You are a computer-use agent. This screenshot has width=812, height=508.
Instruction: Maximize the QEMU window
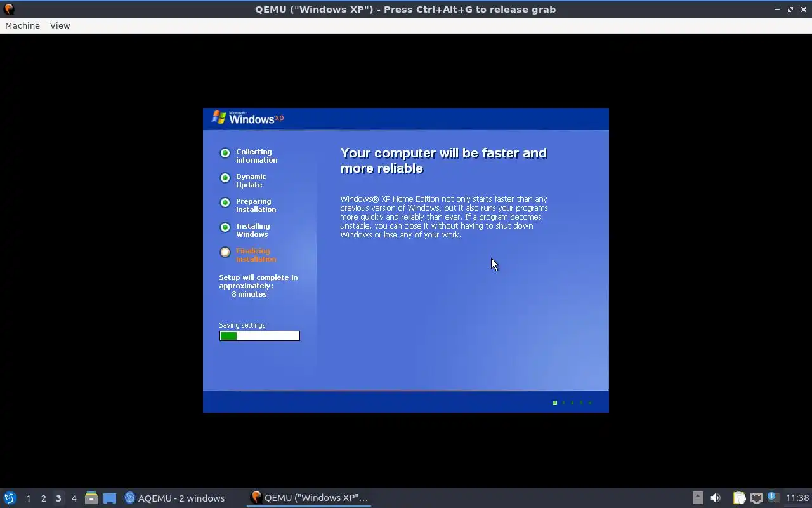tap(790, 10)
